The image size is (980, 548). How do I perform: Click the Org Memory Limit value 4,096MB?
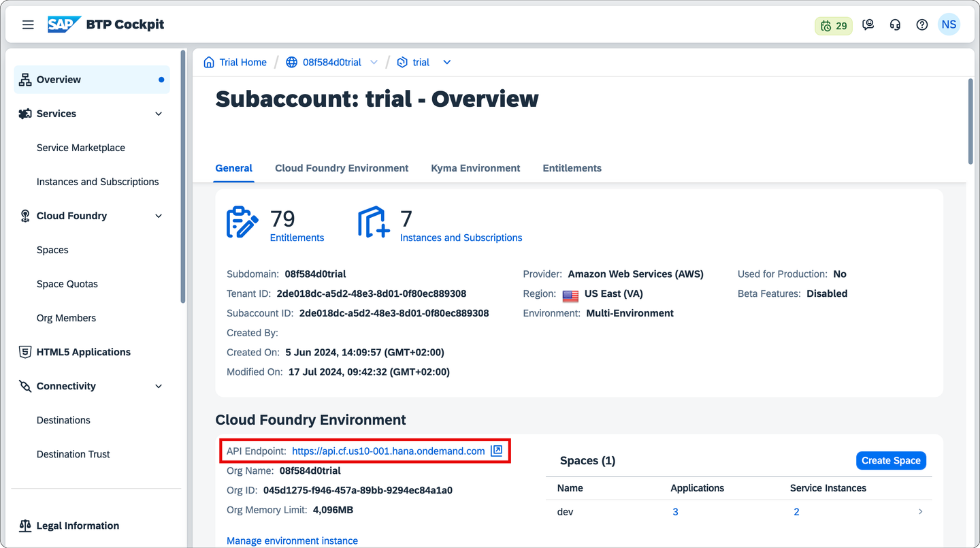pos(333,510)
